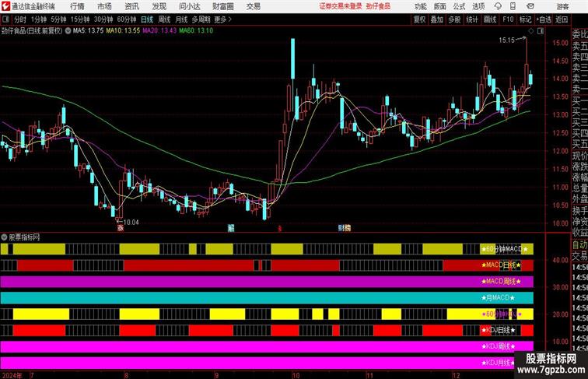Open the 交易 menu
Image resolution: width=588 pixels, height=379 pixels.
point(254,6)
